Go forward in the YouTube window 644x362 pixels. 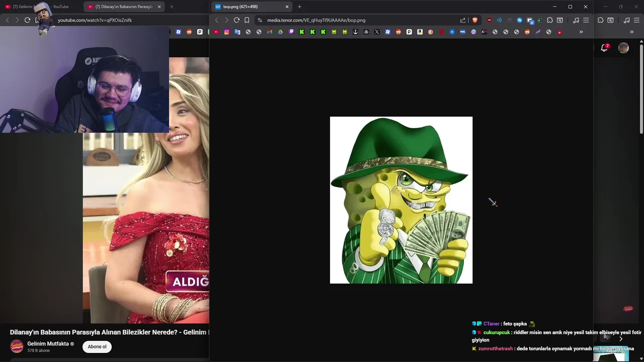pos(17,20)
